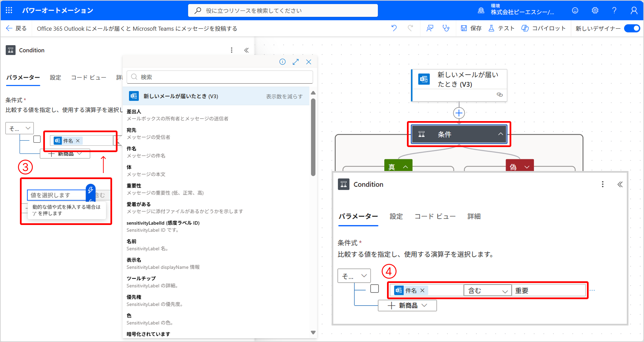The height and width of the screenshot is (342, 644).
Task: Tick the checkbox beside 件名 in left panel
Action: click(x=37, y=139)
